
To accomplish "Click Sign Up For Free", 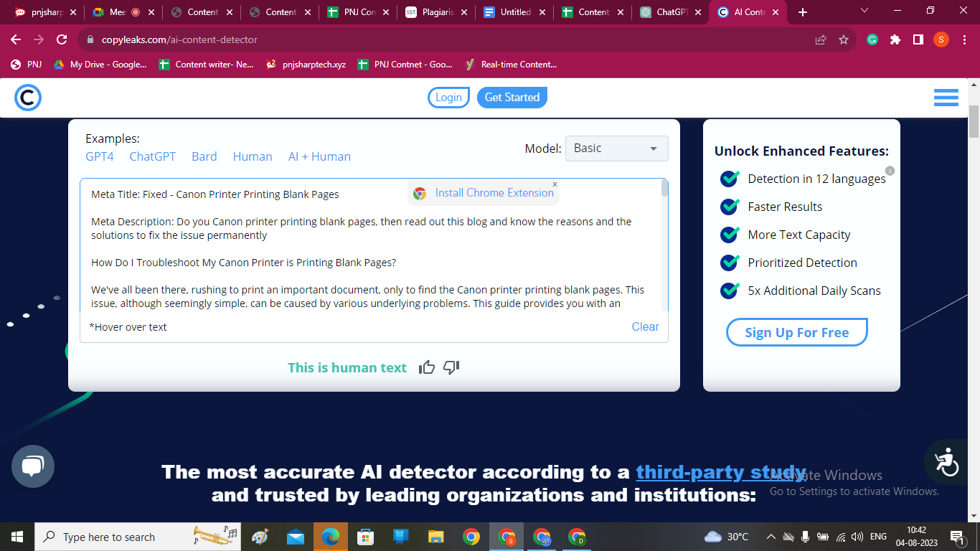I will pos(796,332).
